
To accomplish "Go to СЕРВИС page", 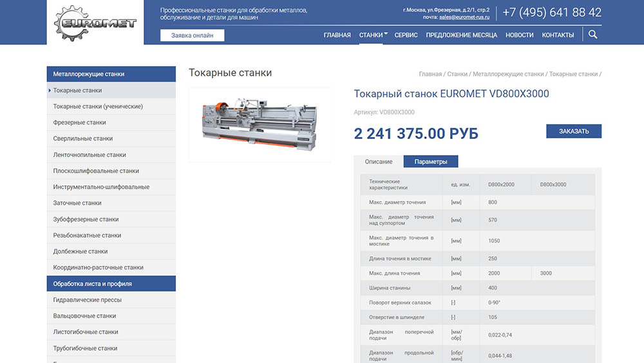I will click(406, 35).
